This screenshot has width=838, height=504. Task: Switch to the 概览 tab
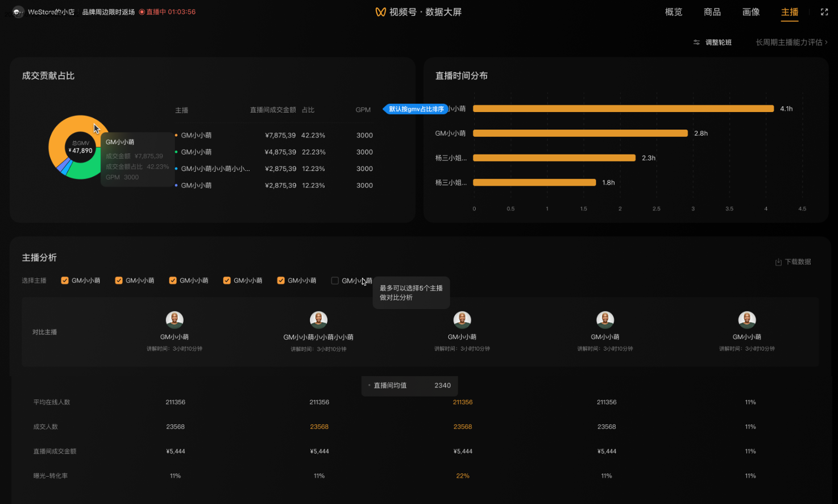[x=673, y=12]
